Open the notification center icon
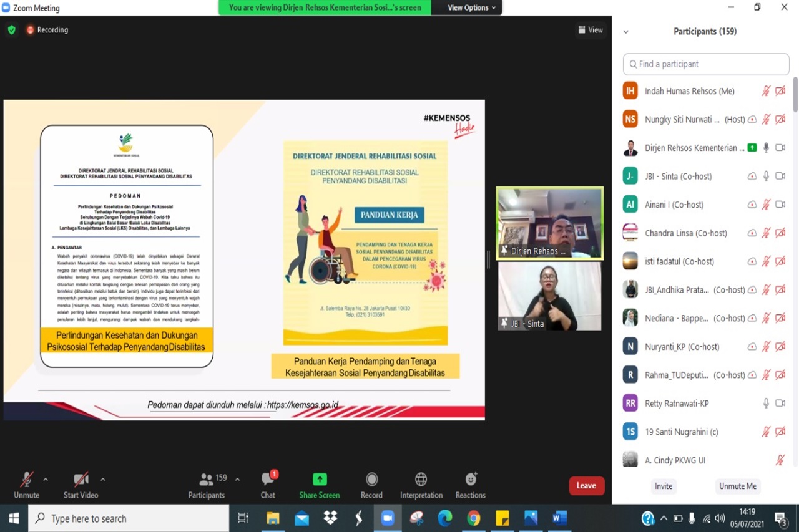This screenshot has height=532, width=799. (x=780, y=518)
